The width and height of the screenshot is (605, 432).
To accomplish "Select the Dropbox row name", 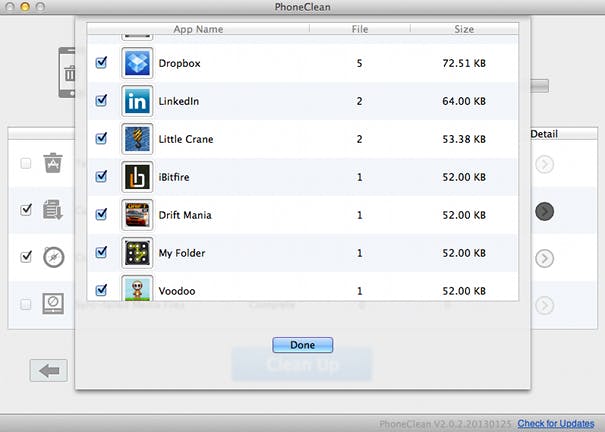I will [179, 63].
